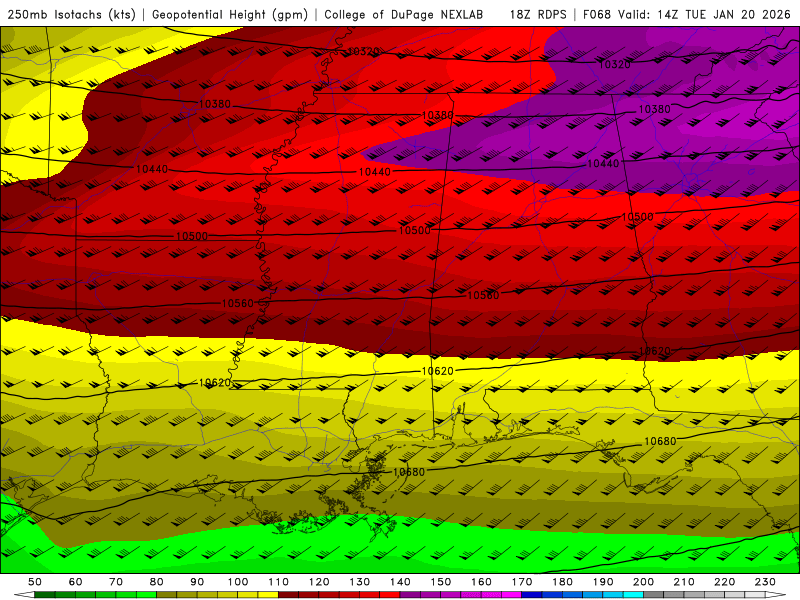The height and width of the screenshot is (600, 800).
Task: Pick the bright yellow swatch in the legend bar
Action: [268, 595]
